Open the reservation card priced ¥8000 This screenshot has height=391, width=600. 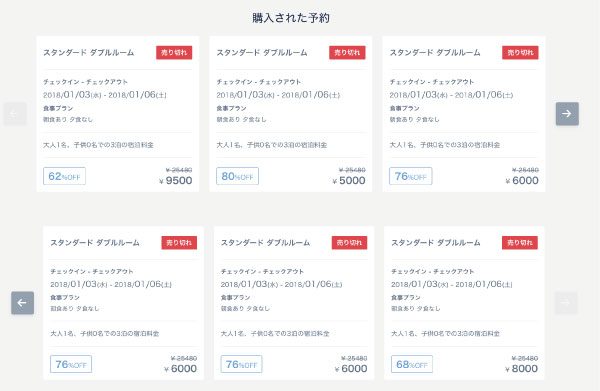[464, 303]
